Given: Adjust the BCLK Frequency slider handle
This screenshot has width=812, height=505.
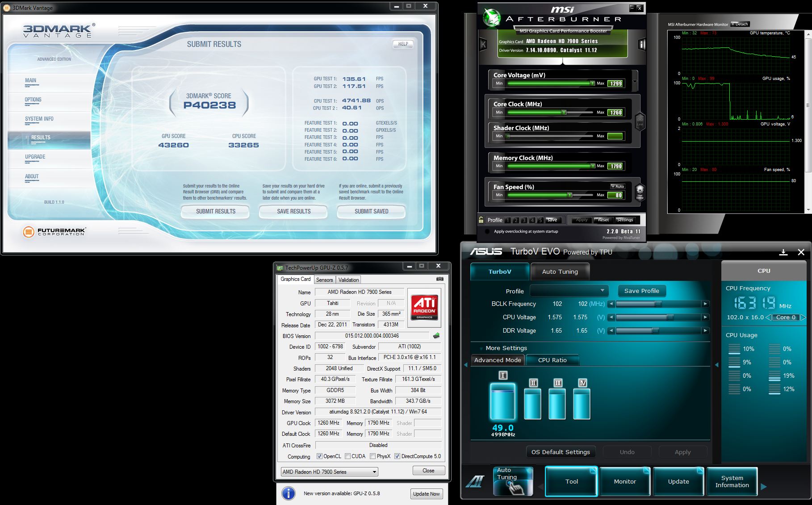Looking at the screenshot, I should [x=658, y=304].
